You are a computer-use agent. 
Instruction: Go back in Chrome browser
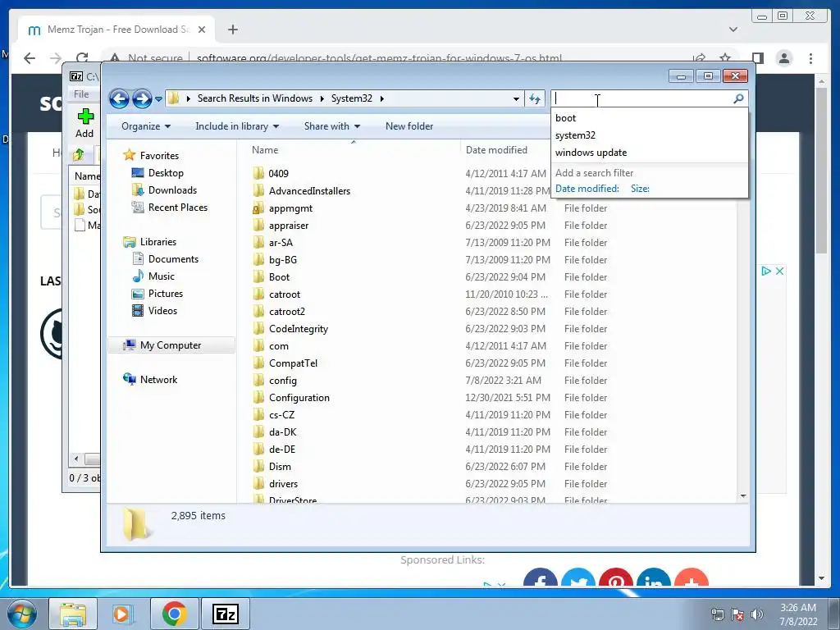click(x=30, y=58)
